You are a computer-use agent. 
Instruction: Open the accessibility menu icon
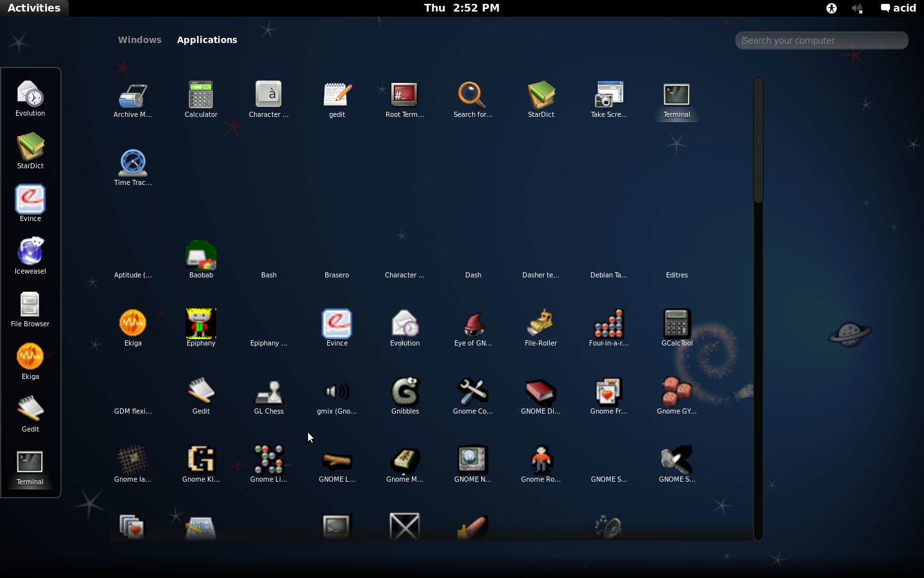point(832,8)
